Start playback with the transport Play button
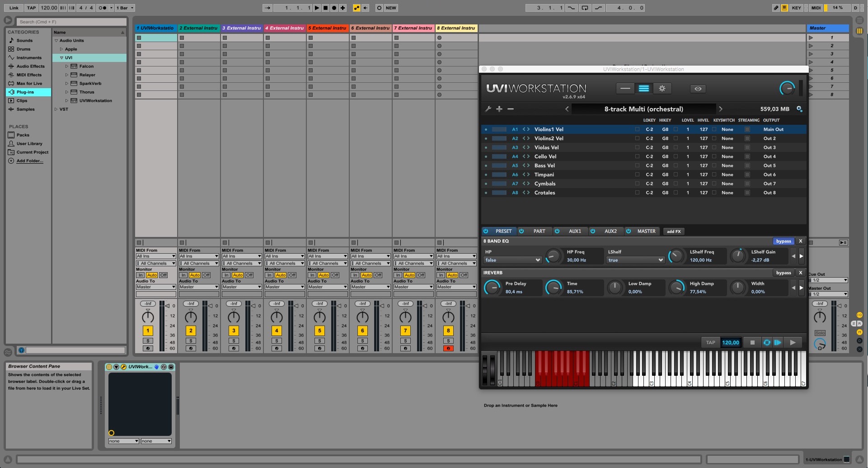Viewport: 868px width, 468px height. (x=317, y=8)
